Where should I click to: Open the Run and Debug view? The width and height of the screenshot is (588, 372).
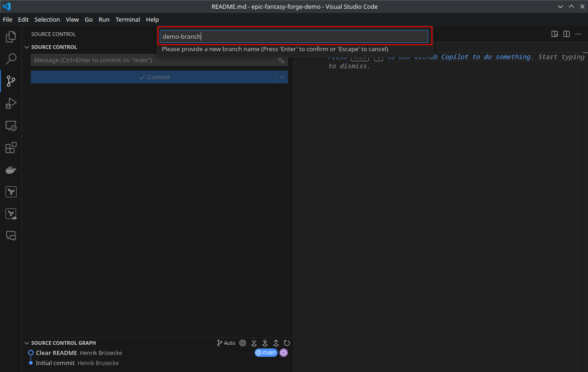point(11,104)
